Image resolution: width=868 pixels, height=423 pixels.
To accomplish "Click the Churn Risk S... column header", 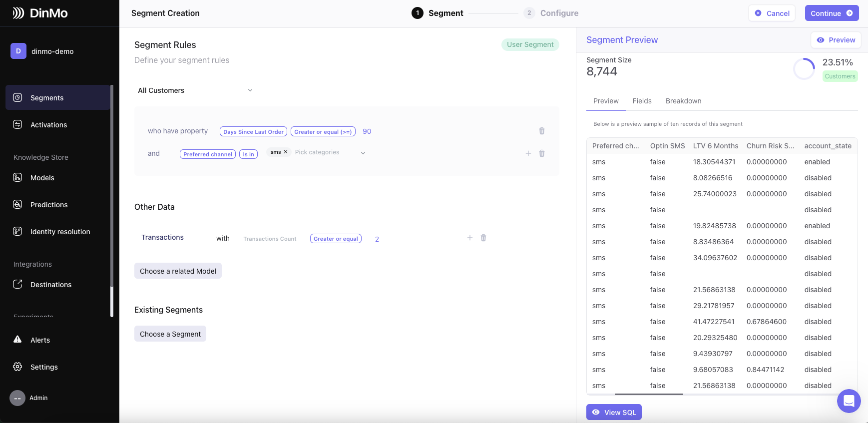I will (x=770, y=146).
